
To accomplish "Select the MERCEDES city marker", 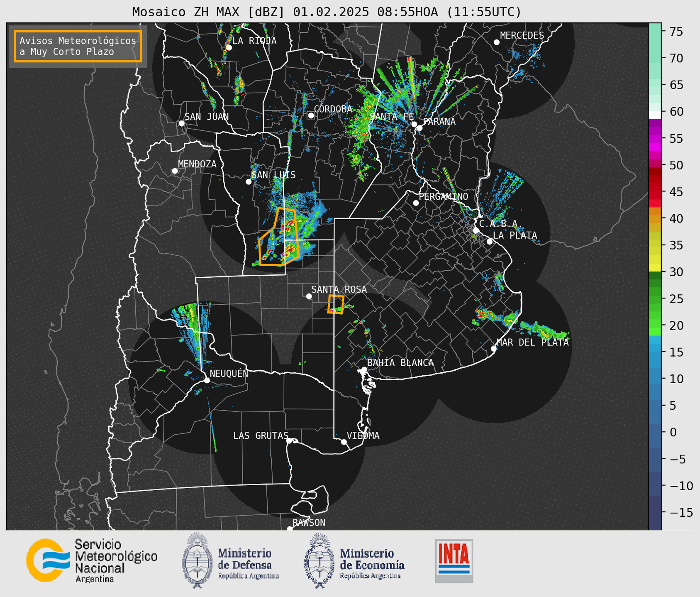I will pyautogui.click(x=496, y=42).
